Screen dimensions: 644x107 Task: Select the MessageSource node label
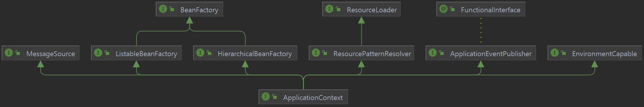coord(51,54)
